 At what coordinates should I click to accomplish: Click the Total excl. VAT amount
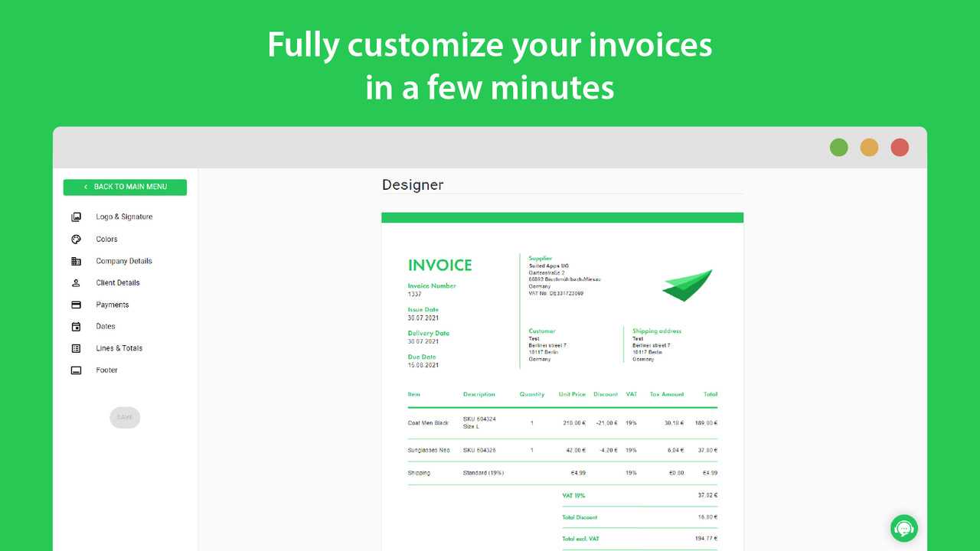[x=707, y=538]
